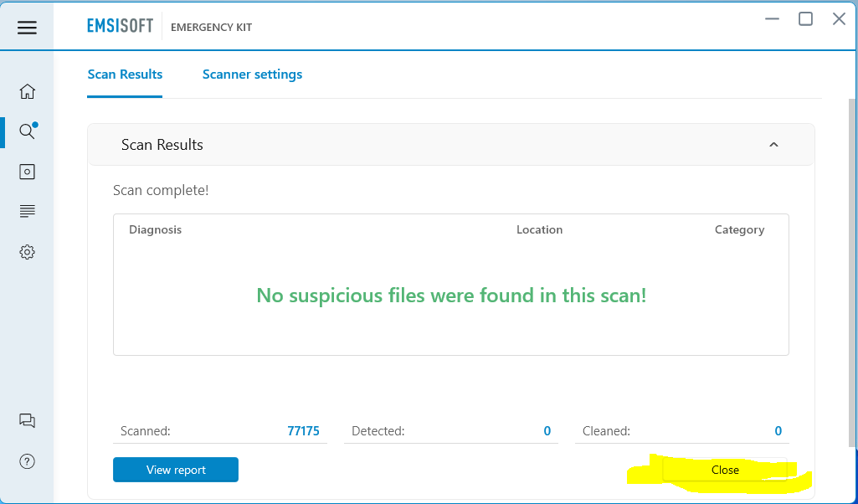Sort by the Diagnosis column header

click(x=155, y=229)
